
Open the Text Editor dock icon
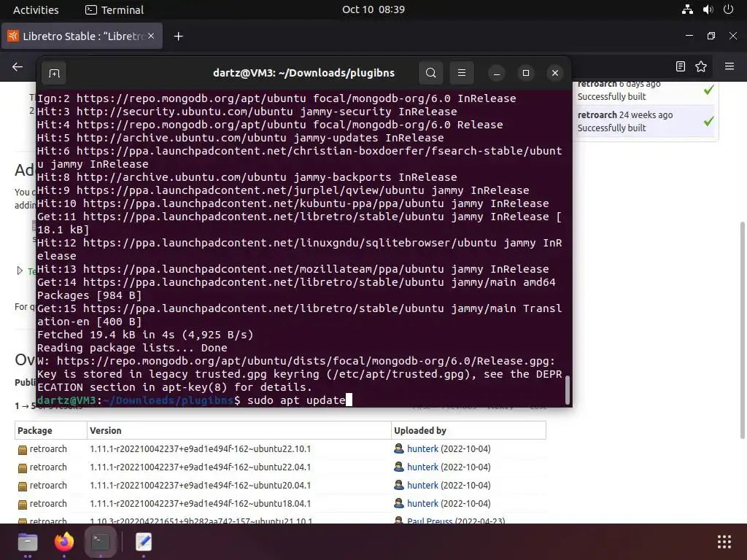[144, 542]
